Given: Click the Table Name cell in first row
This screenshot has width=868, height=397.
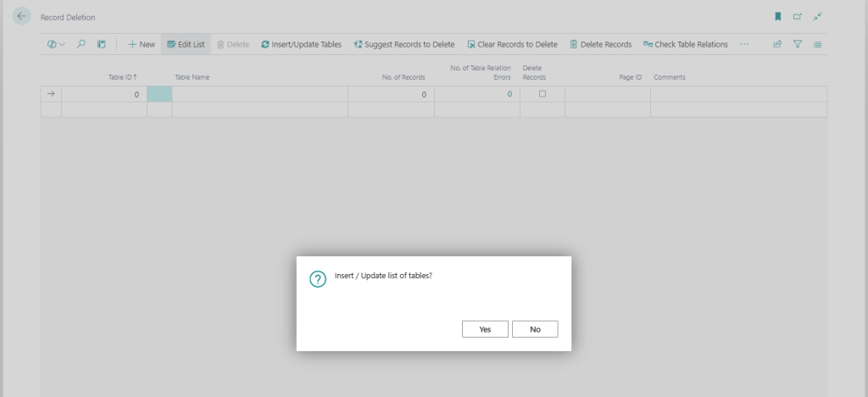Looking at the screenshot, I should click(x=259, y=95).
